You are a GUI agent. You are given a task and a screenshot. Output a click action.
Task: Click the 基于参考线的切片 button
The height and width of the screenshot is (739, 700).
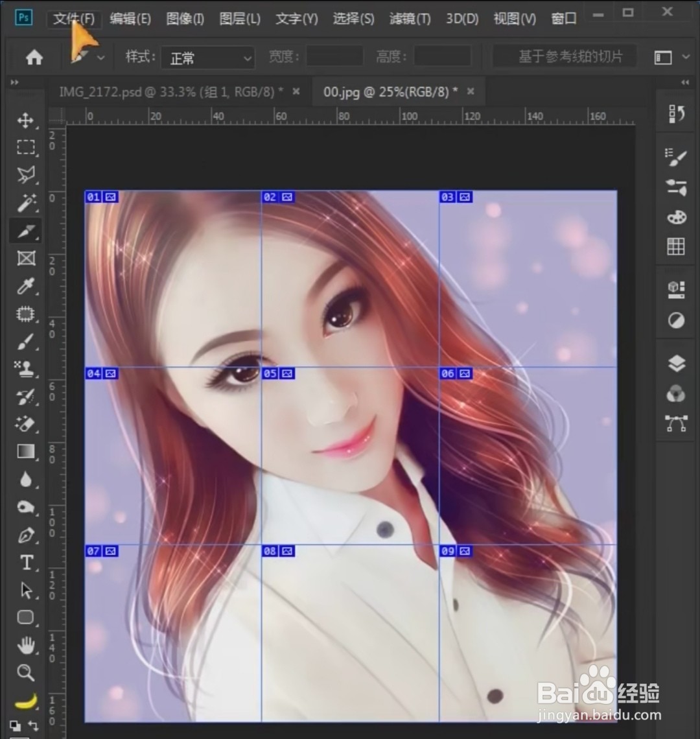[565, 57]
